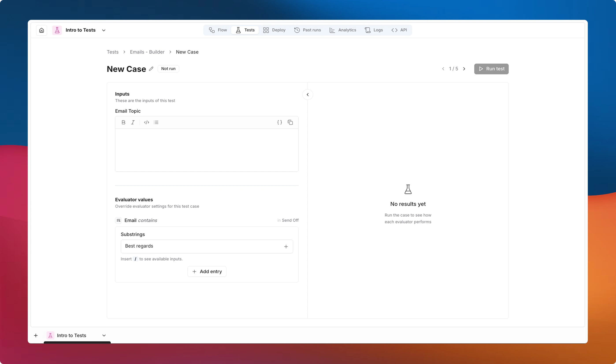Collapse the Inputs panel with the chevron
616x364 pixels.
[308, 95]
